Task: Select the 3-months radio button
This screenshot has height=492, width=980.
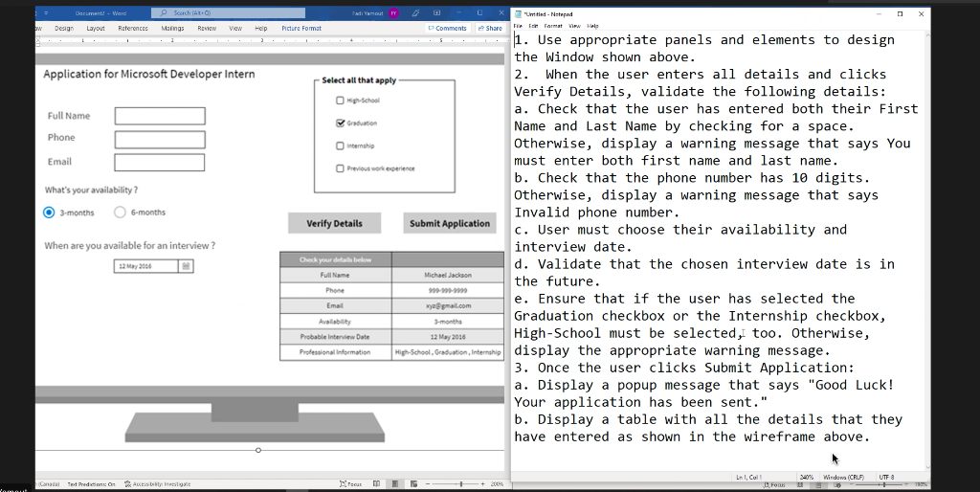Action: point(49,212)
